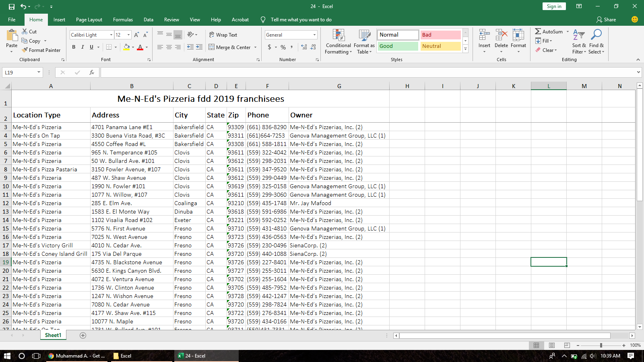Click the Sign in button
The image size is (644, 362).
(554, 6)
